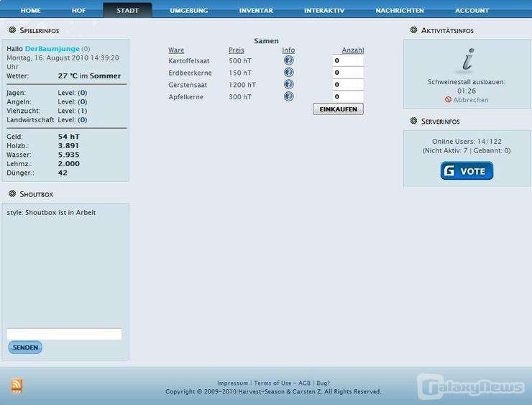532x405 pixels.
Task: Click the orange RSS feed icon
Action: (x=16, y=386)
